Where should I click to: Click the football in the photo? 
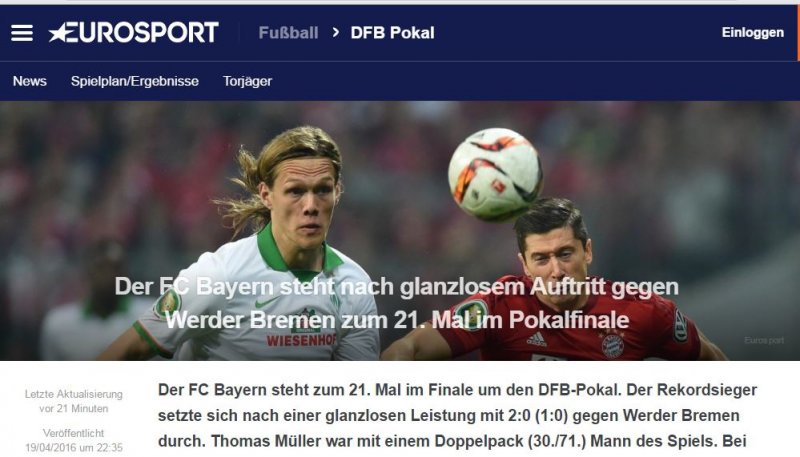(x=495, y=173)
